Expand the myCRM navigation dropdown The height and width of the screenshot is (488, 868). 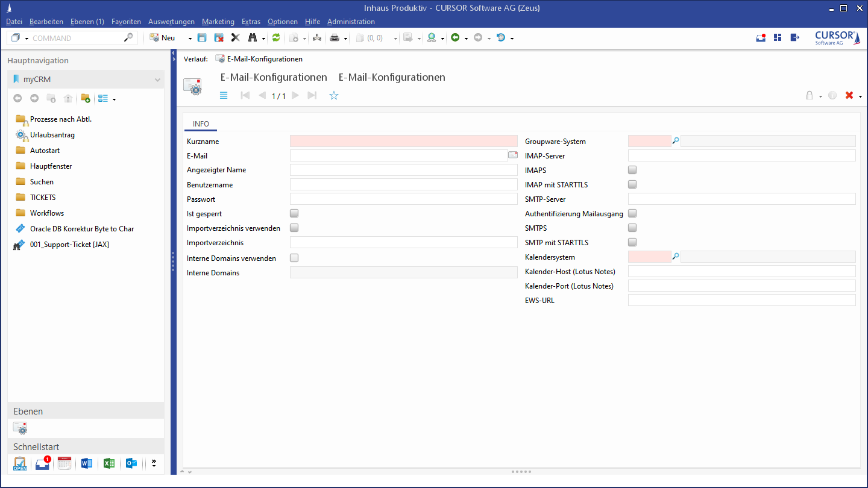157,80
